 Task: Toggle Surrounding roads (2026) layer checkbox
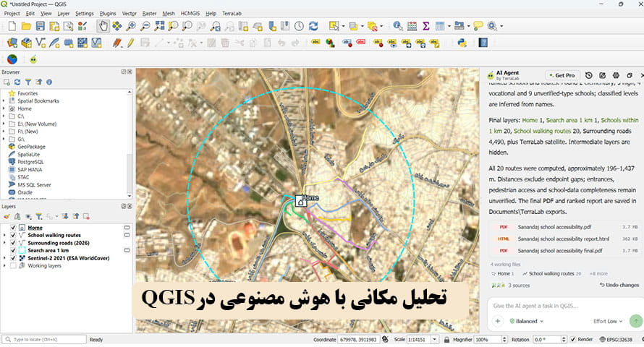point(13,243)
